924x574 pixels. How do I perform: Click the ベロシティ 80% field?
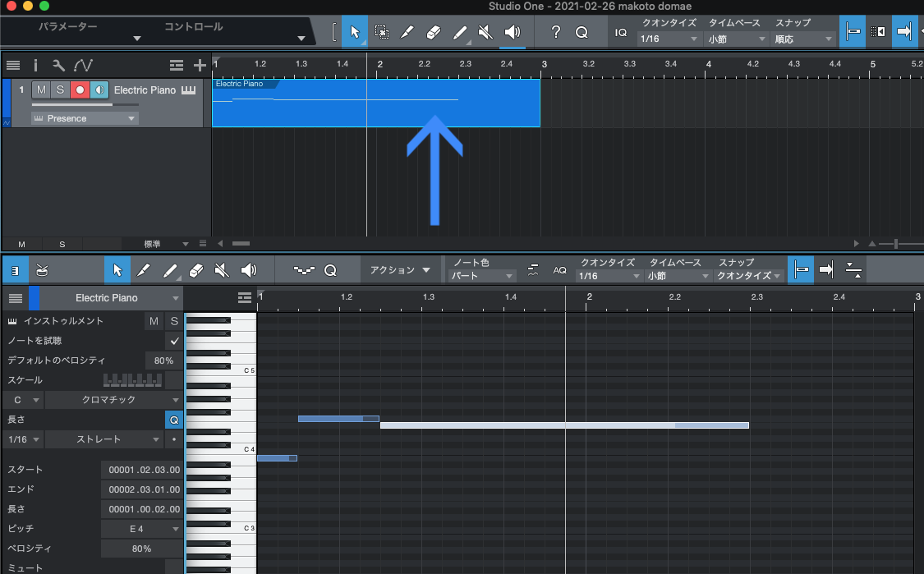tap(141, 549)
